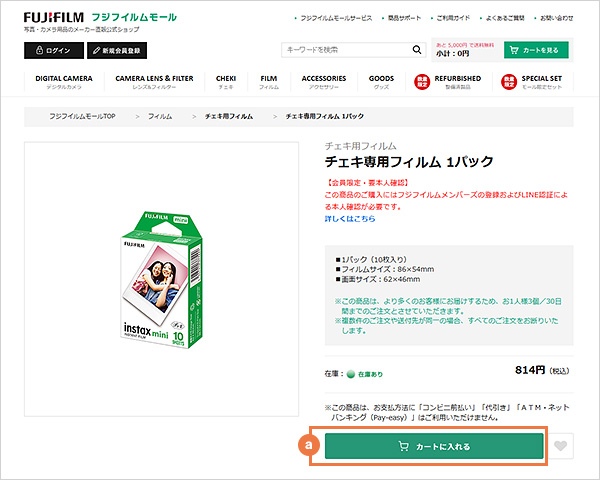Click the red badge beside REFURBISHED
The height and width of the screenshot is (480, 600).
423,81
